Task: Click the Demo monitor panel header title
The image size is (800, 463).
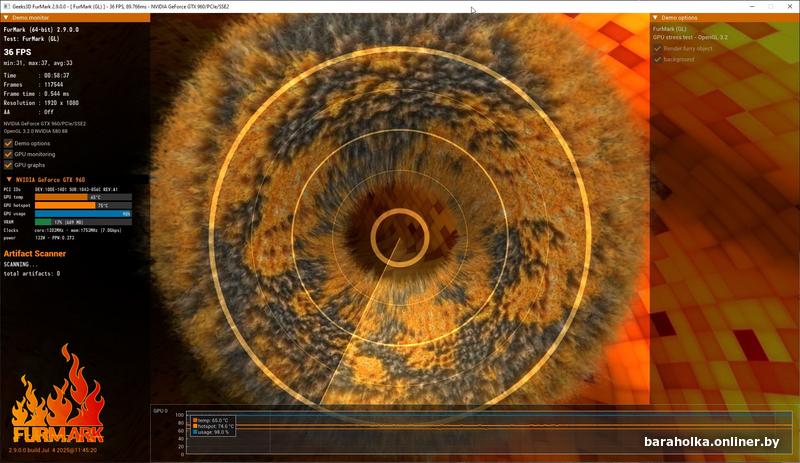Action: point(31,17)
